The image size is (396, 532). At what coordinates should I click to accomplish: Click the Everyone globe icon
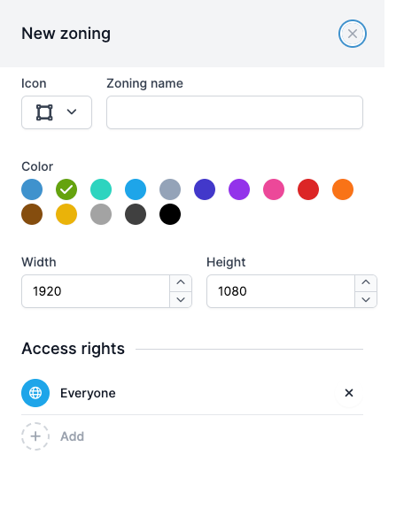click(35, 393)
